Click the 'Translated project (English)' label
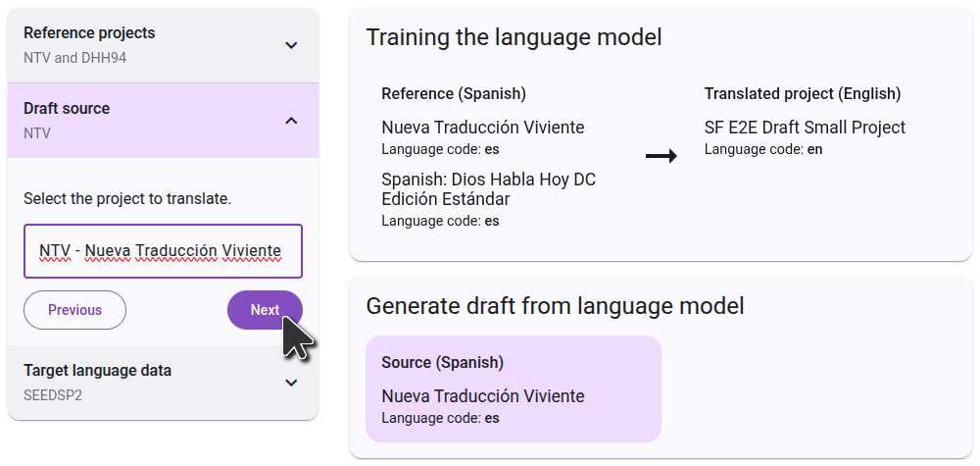This screenshot has height=466, width=980. coord(802,94)
